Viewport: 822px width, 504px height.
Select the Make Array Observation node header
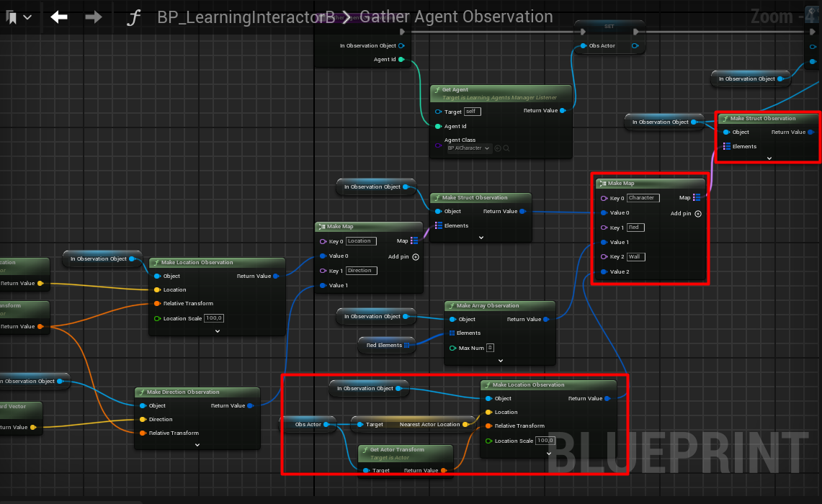click(x=499, y=305)
